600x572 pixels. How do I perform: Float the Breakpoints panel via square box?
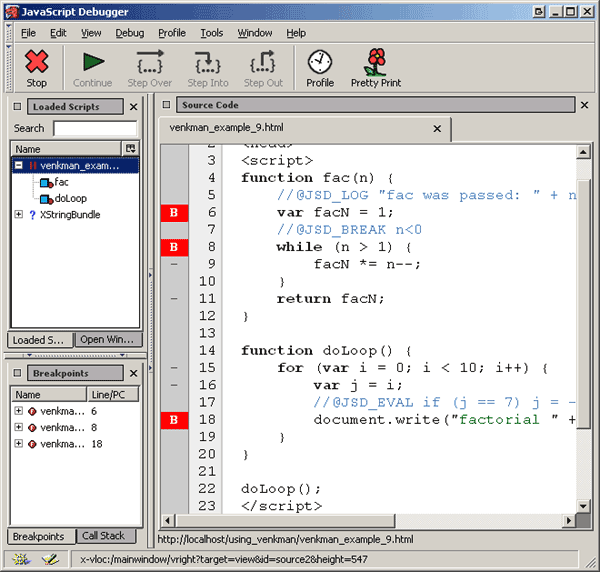click(x=17, y=373)
